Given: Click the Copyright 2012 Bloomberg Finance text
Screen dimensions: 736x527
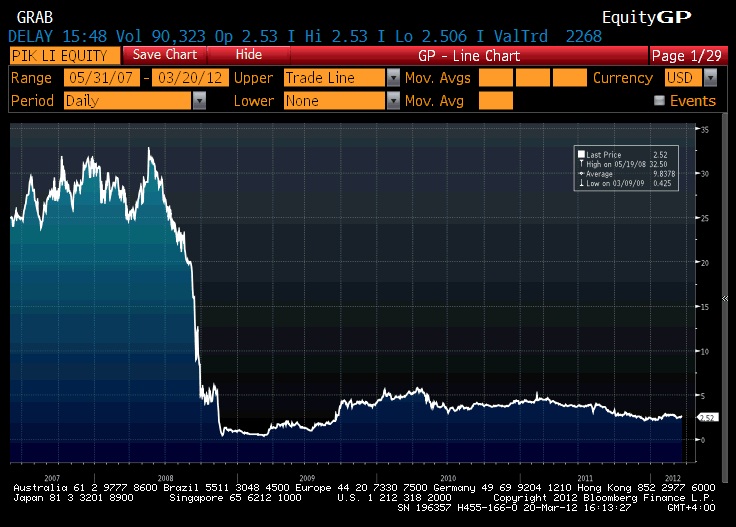Looking at the screenshot, I should 604,497.
